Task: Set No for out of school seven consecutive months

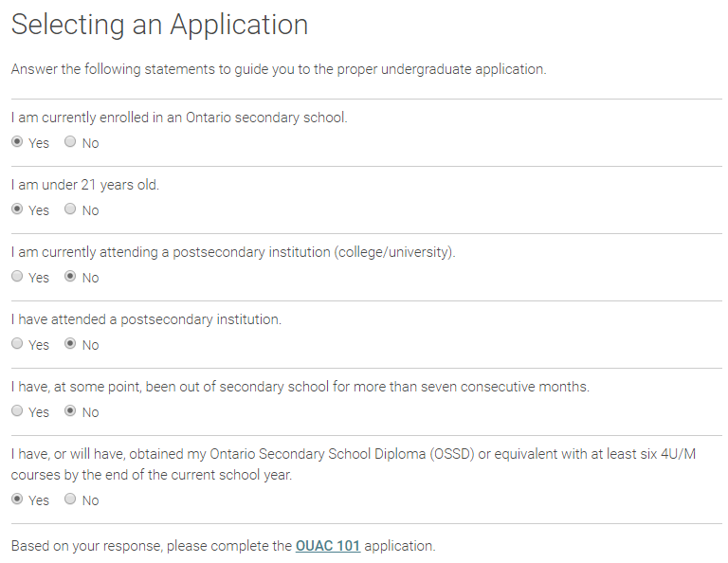Action: coord(70,410)
